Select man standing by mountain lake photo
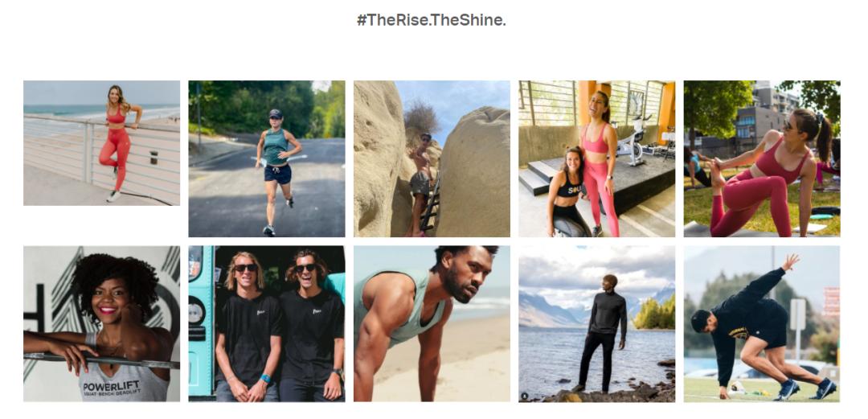 (x=596, y=323)
